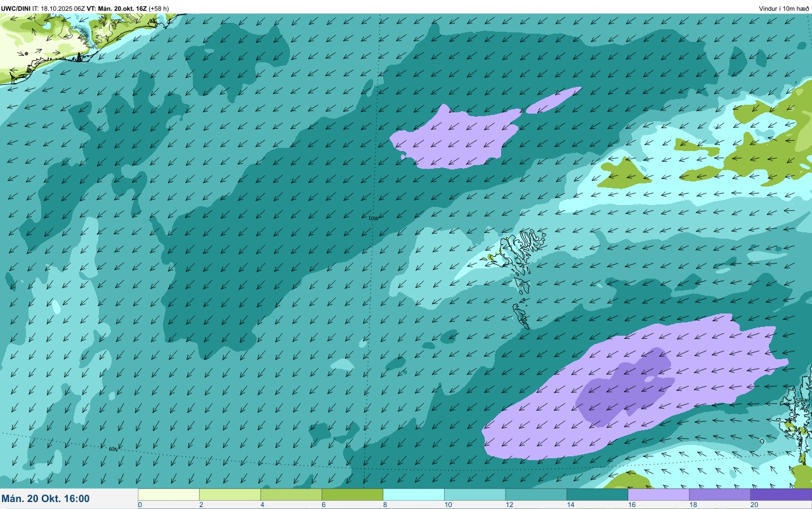This screenshot has height=509, width=812.
Task: Choose the olive 6–8 legend swatch
Action: tap(352, 494)
